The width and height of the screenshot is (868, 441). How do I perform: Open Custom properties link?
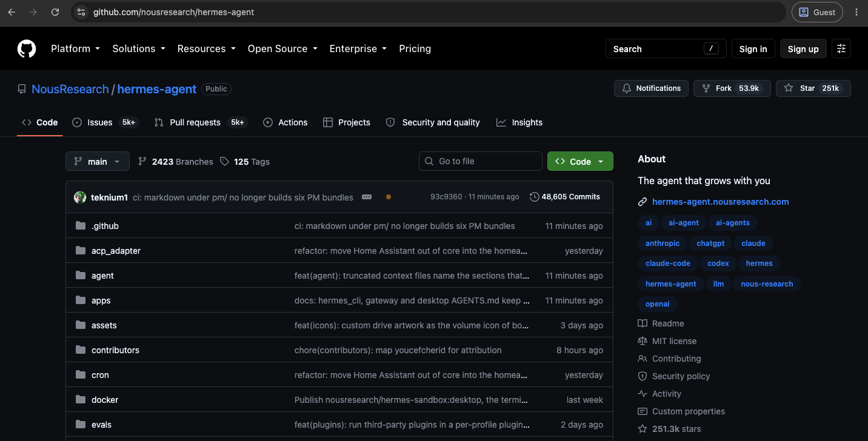pos(681,411)
